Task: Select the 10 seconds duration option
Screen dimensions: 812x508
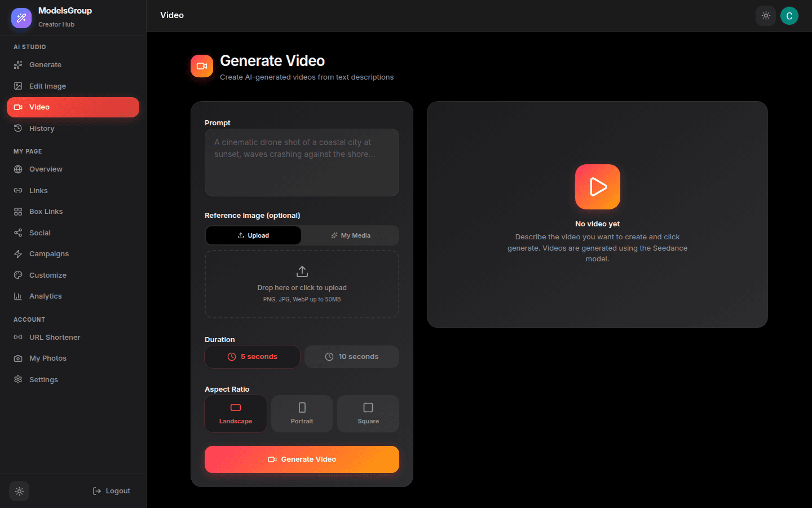Action: pyautogui.click(x=351, y=356)
